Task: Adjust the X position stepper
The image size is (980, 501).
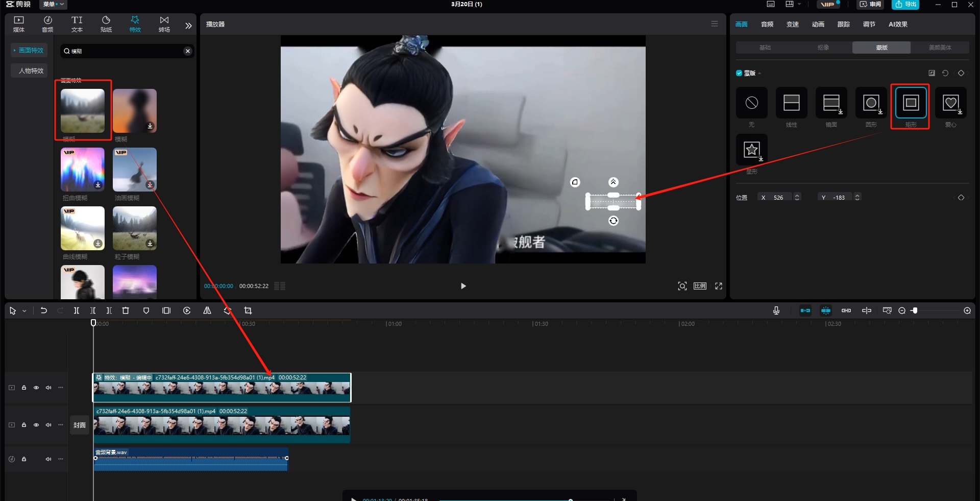Action: pyautogui.click(x=797, y=198)
